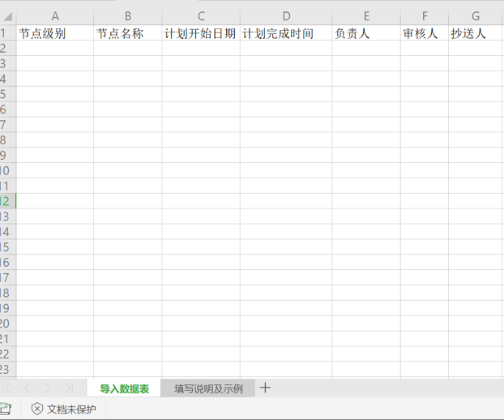Click empty cell C2 under 计划开始日期

(201, 48)
